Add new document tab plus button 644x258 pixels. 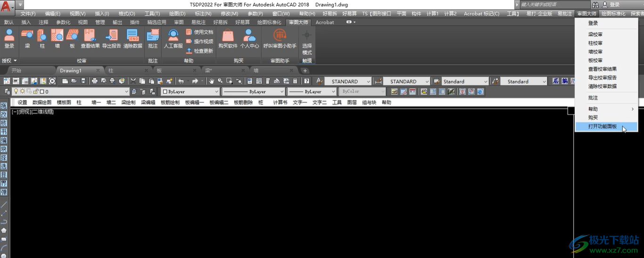[305, 71]
